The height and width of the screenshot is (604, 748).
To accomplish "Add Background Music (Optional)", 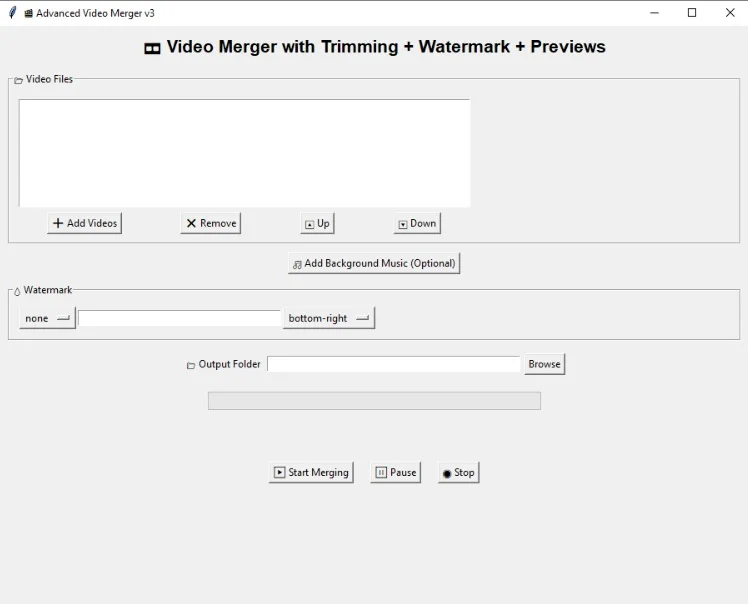I will coord(374,264).
